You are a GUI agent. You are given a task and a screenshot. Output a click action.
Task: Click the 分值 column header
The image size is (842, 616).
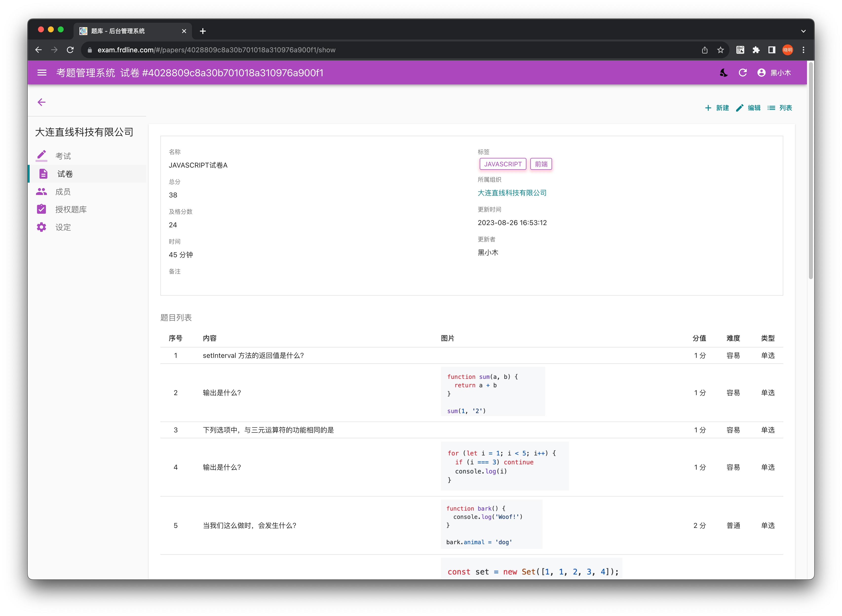[699, 338]
